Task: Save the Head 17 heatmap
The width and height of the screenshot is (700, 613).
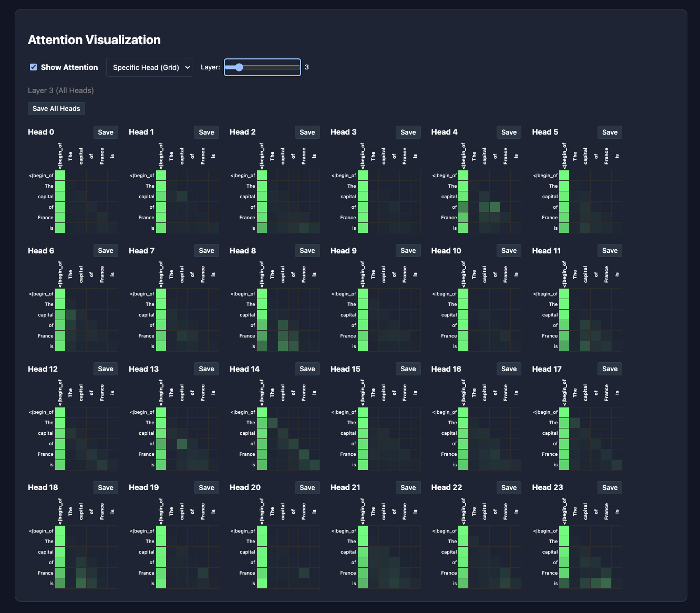Action: pyautogui.click(x=610, y=369)
